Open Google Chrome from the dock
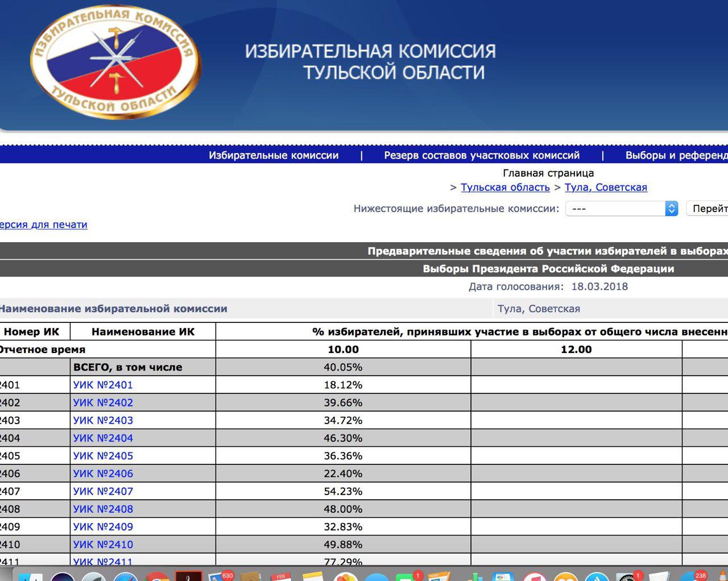Image resolution: width=728 pixels, height=581 pixels. click(158, 576)
